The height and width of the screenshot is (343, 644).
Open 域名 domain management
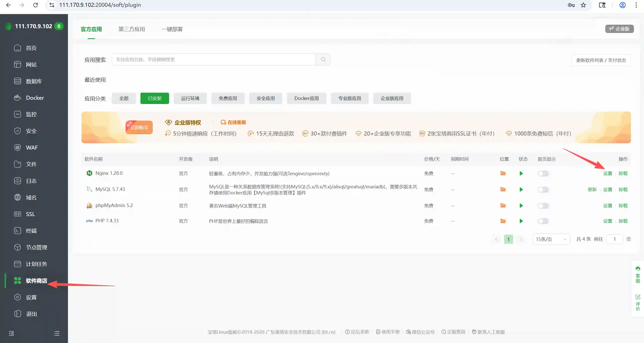pyautogui.click(x=31, y=197)
